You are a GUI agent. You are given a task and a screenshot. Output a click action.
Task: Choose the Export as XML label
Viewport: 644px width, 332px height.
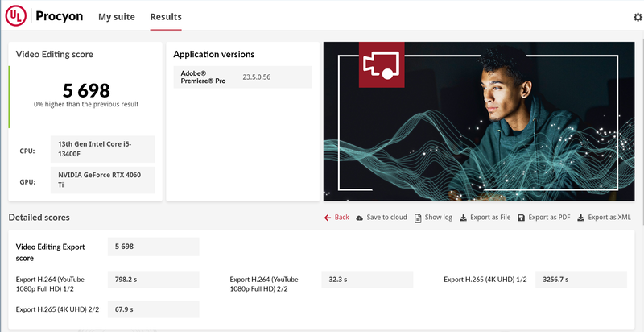tap(609, 218)
